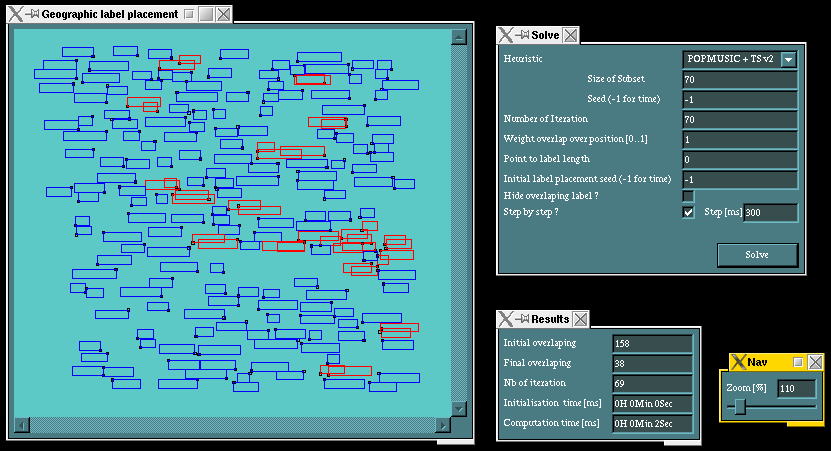Click the Initialisation time result value

click(652, 404)
